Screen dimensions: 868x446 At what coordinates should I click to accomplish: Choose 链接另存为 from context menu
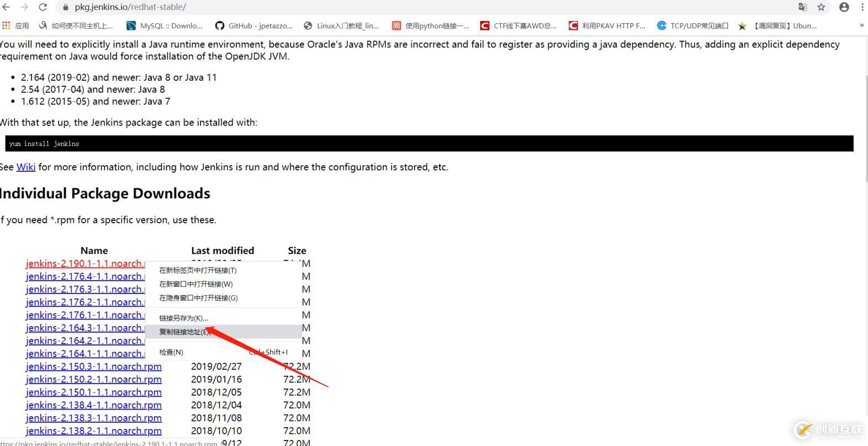tap(183, 318)
